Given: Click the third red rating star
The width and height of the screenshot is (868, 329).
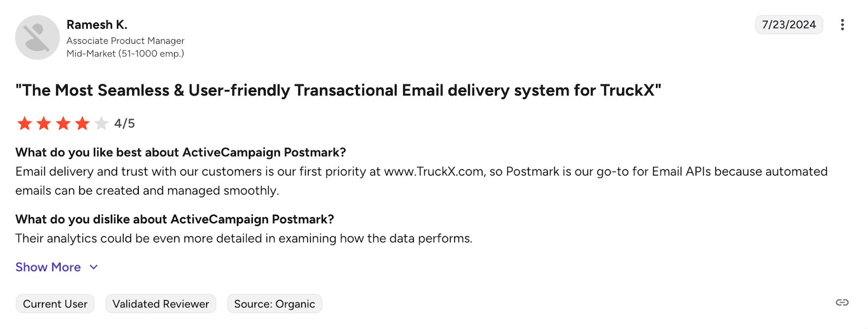Looking at the screenshot, I should point(63,124).
